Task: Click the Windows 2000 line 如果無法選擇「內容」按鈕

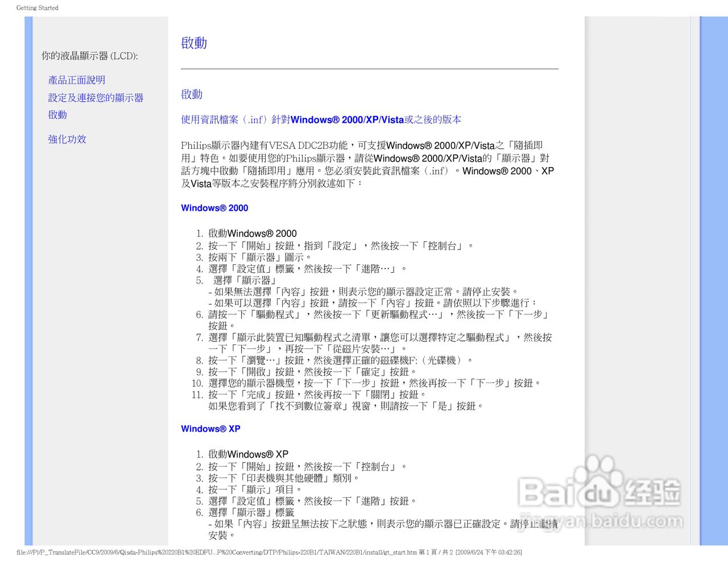Action: click(x=363, y=292)
